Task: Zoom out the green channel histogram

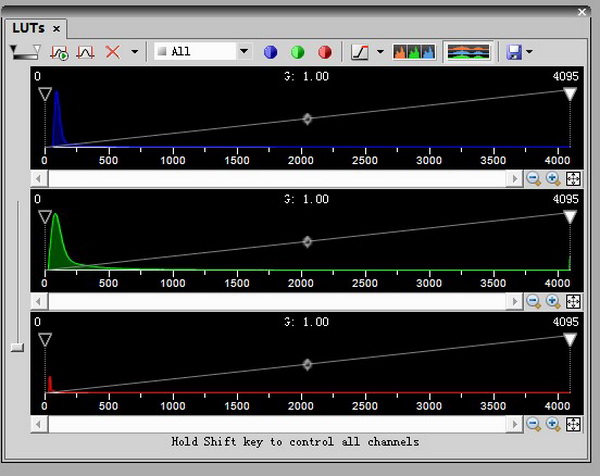Action: [534, 302]
